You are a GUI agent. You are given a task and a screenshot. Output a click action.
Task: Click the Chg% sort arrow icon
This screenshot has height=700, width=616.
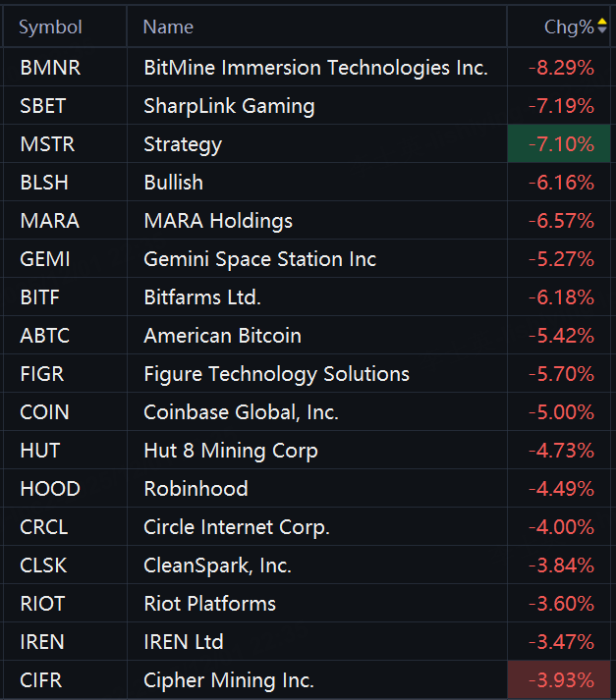602,27
